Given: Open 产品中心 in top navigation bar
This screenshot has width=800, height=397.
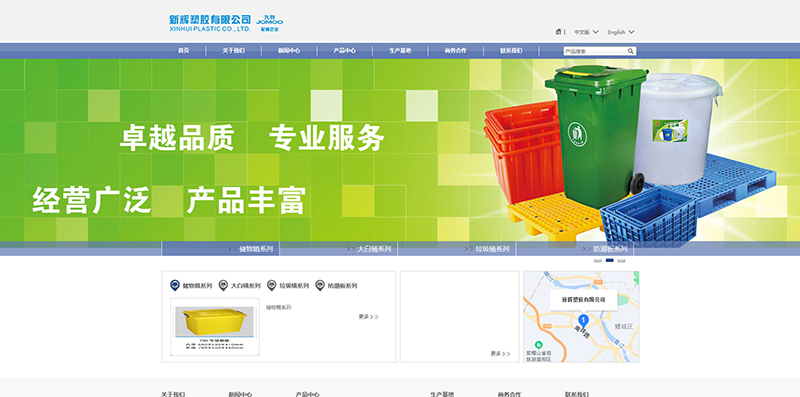Looking at the screenshot, I should 345,51.
